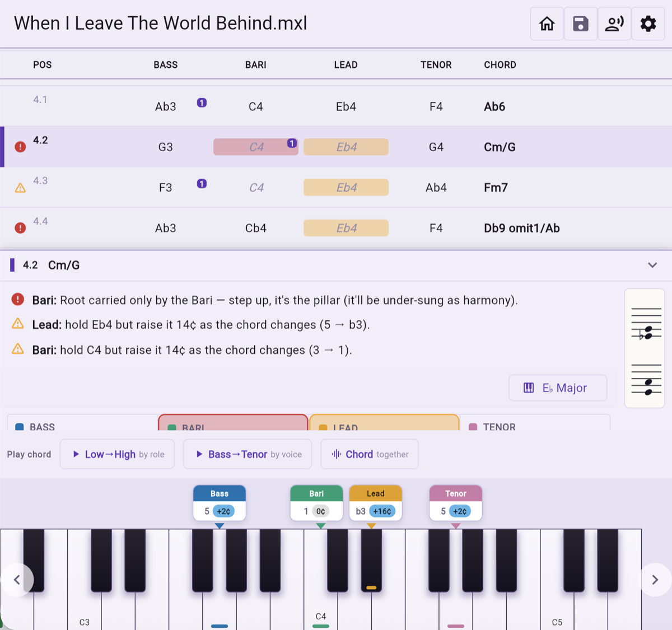672x630 pixels.
Task: Click the Ab4 Tenor cell in row 4.3
Action: (436, 188)
